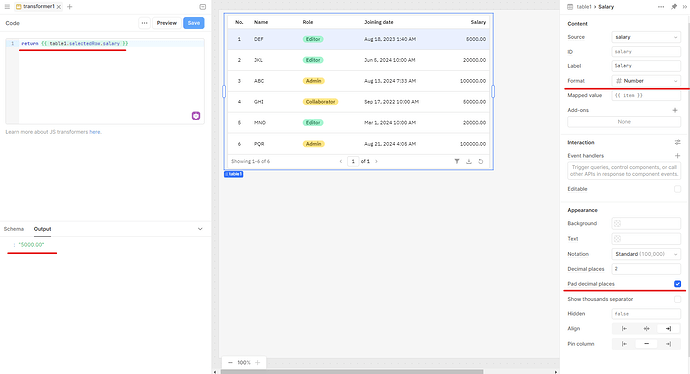Image resolution: width=690 pixels, height=374 pixels.
Task: Click the Mapped value field
Action: pyautogui.click(x=646, y=95)
